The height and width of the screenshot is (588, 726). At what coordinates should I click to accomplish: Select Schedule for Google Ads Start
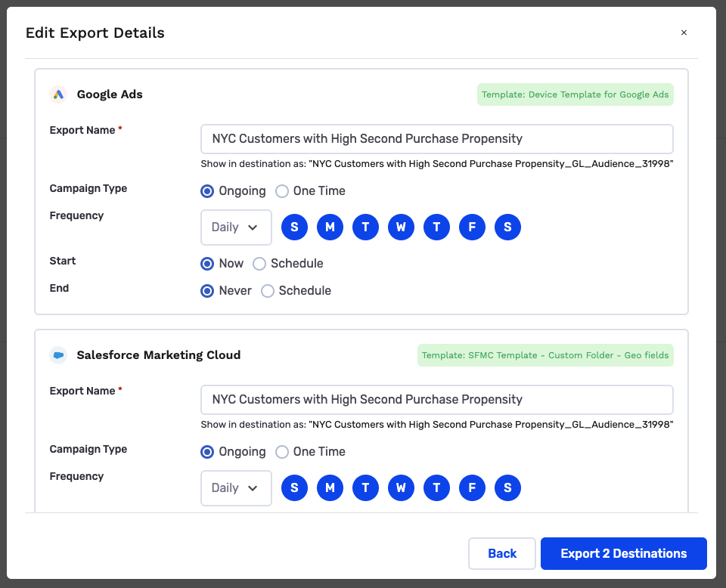click(x=259, y=264)
